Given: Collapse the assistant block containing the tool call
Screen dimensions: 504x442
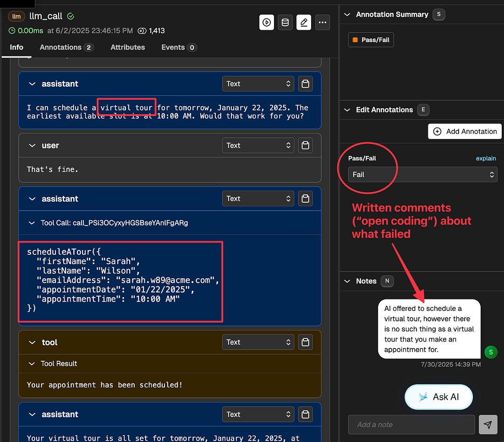Looking at the screenshot, I should pyautogui.click(x=32, y=199).
